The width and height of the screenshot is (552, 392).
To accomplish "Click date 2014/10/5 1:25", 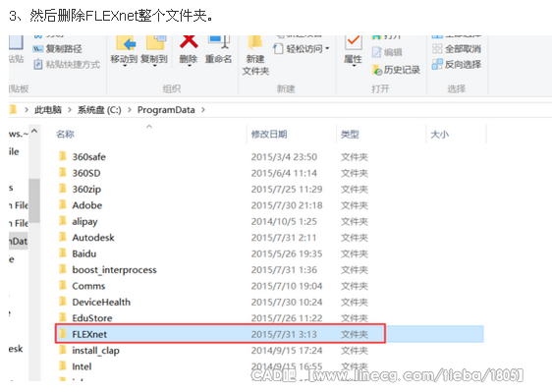I will pyautogui.click(x=284, y=221).
